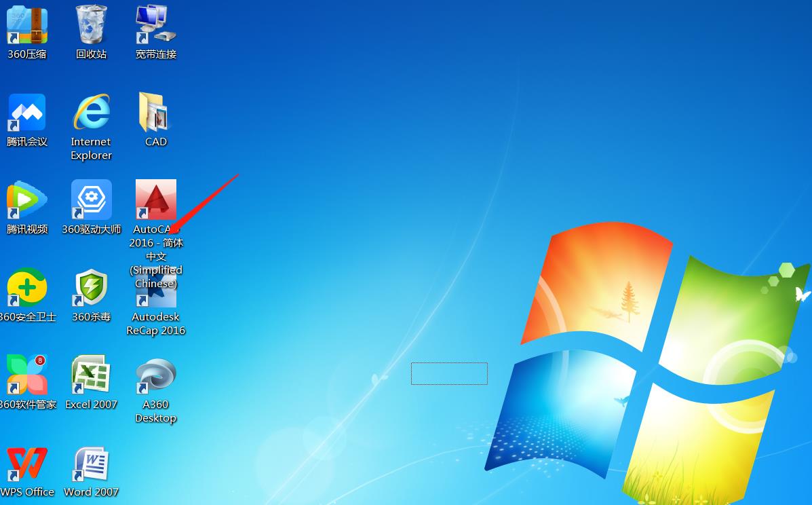This screenshot has width=812, height=505.
Task: Click the 腾讯会议 Tencent Meeting icon
Action: [x=27, y=113]
